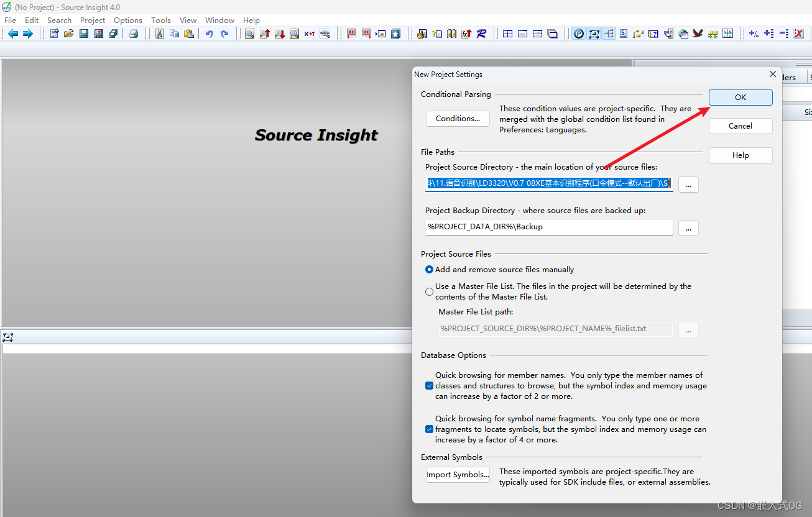812x517 pixels.
Task: Select the Paste clipboard icon
Action: 188,34
